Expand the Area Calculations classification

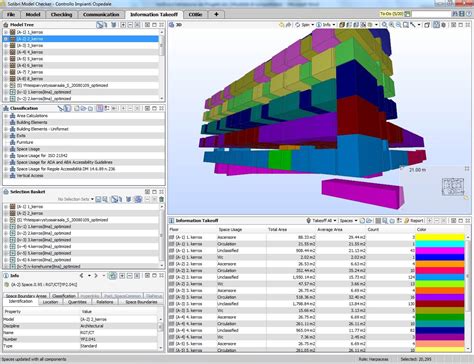(x=6, y=116)
